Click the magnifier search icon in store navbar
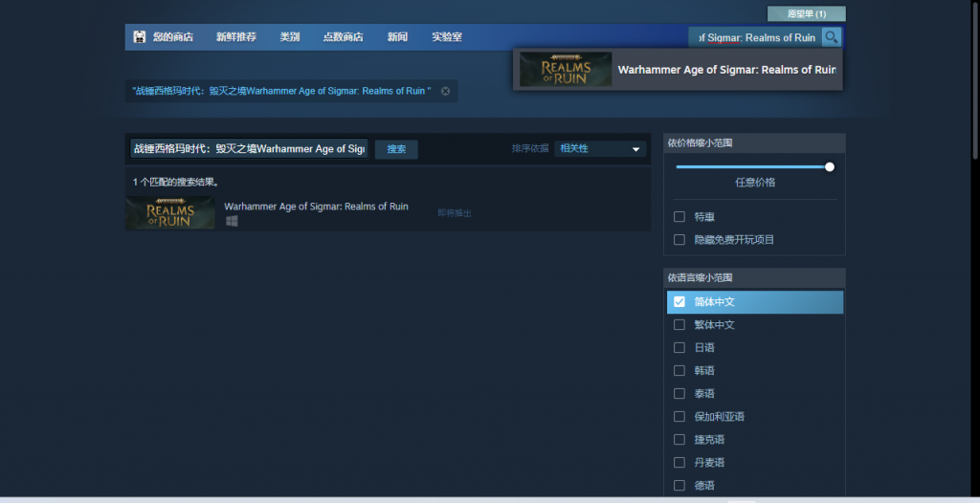Screen dimensions: 980x503 point(831,37)
